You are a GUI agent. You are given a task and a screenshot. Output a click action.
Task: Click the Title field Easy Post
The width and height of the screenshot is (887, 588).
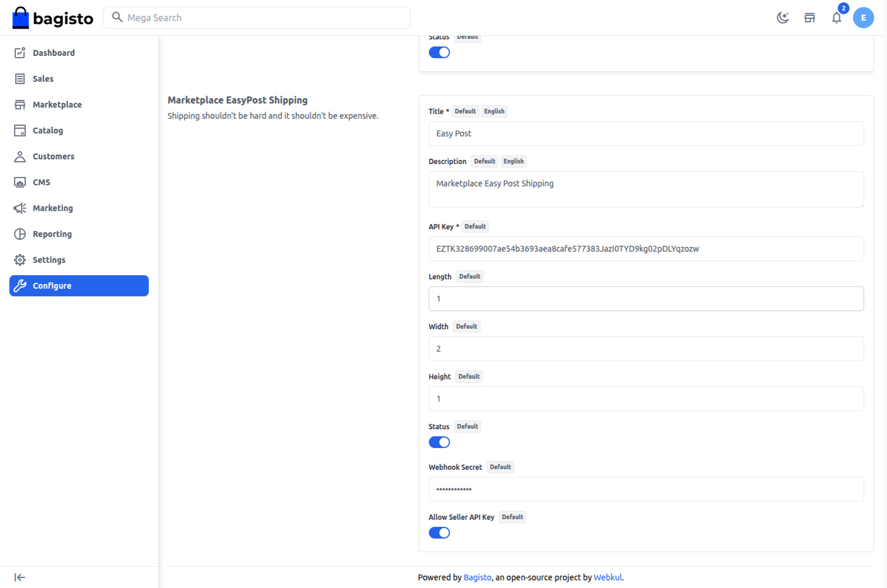point(646,133)
